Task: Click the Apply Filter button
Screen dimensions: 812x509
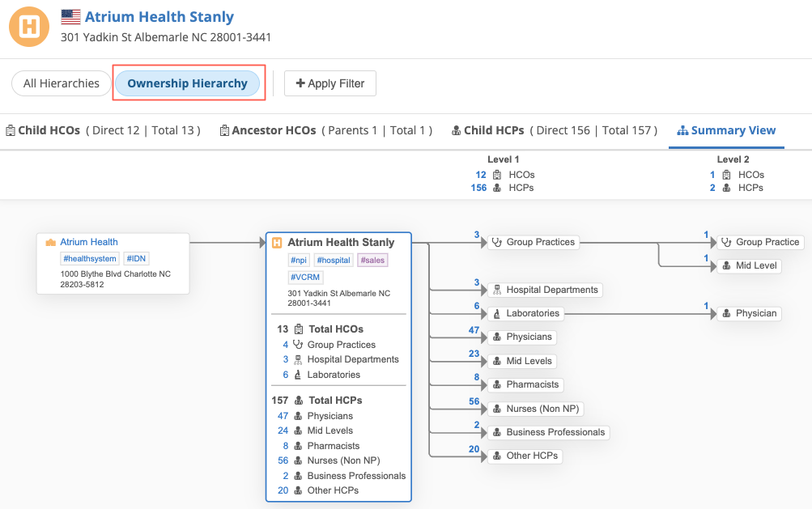Action: 330,83
